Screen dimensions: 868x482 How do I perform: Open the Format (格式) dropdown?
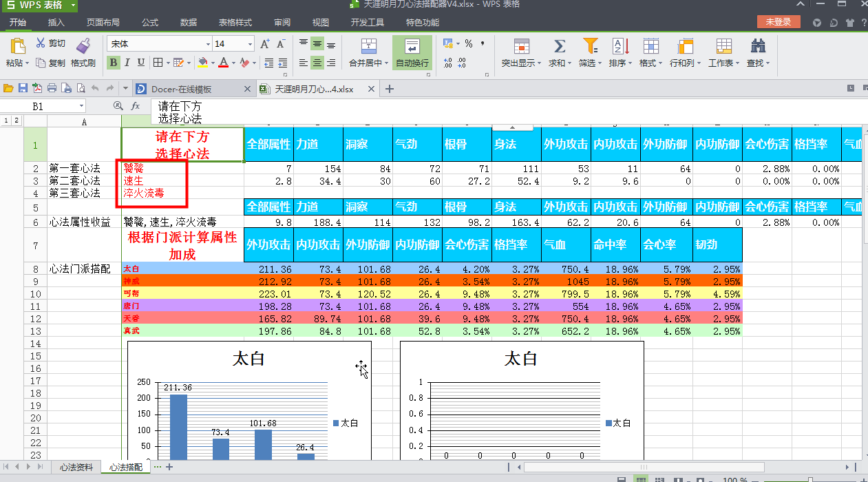[650, 52]
